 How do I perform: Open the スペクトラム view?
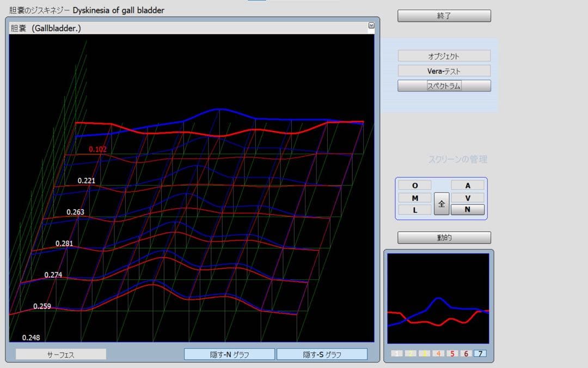(x=444, y=86)
